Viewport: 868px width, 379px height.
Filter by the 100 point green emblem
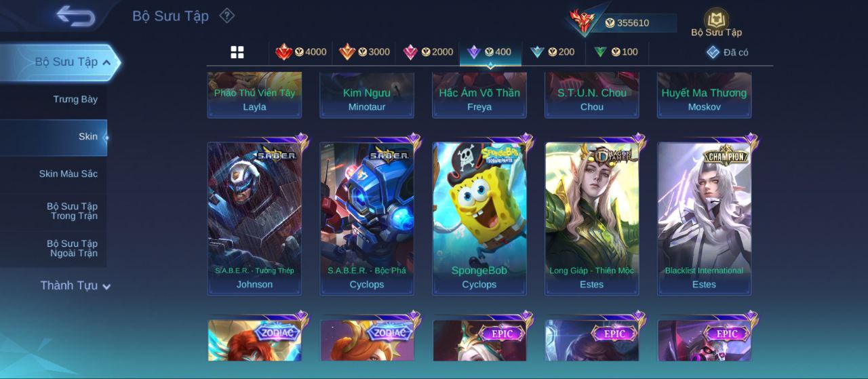pos(616,52)
